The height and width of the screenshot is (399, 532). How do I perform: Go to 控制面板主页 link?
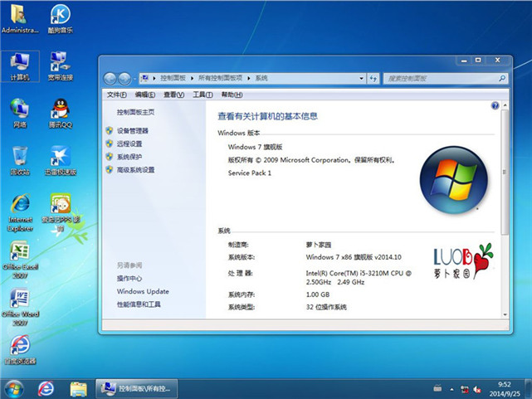pyautogui.click(x=136, y=112)
